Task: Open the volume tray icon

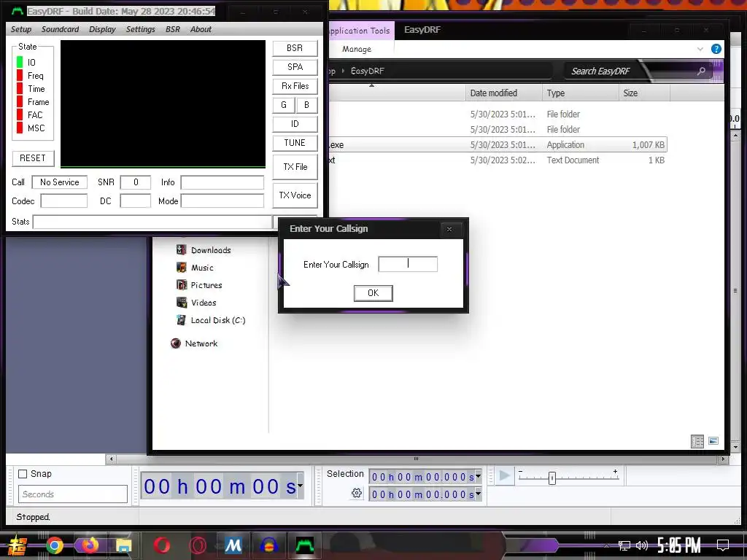Action: [642, 545]
